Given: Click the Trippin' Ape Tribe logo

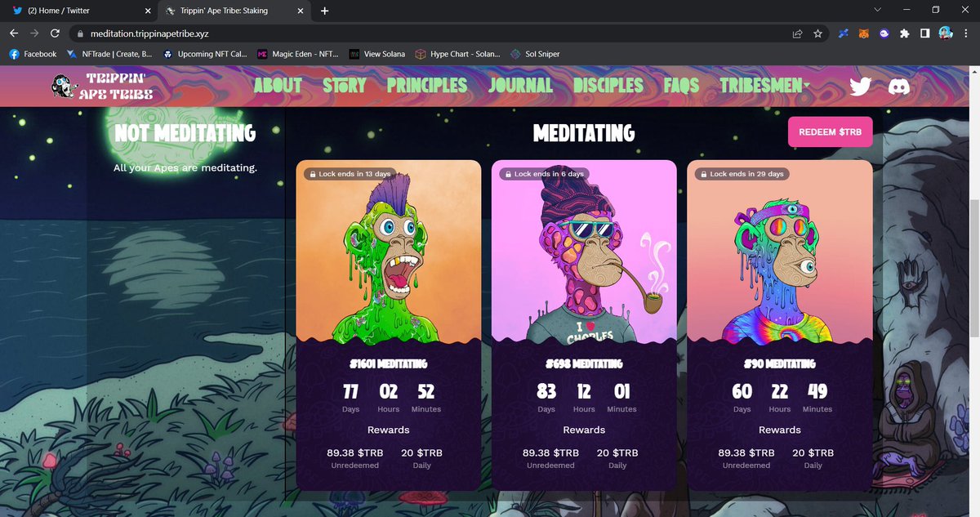Looking at the screenshot, I should 102,87.
